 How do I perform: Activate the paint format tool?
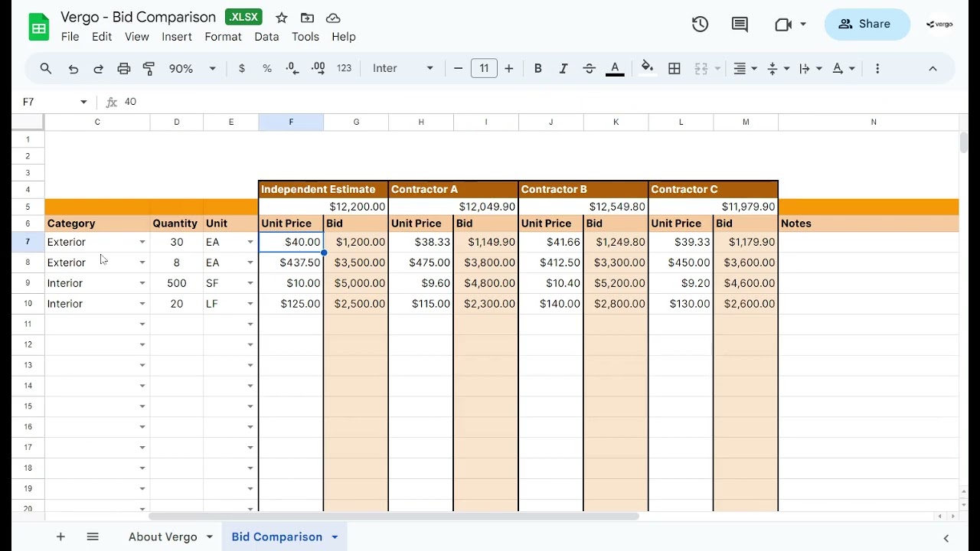click(149, 69)
